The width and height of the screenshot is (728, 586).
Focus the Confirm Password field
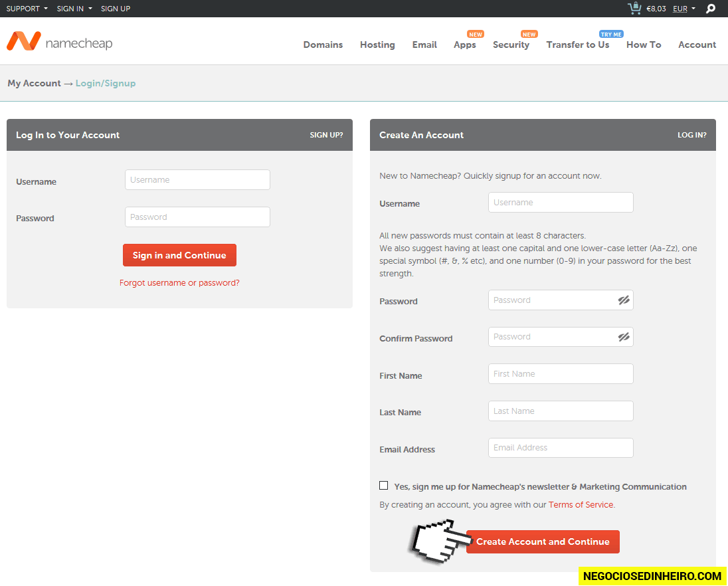pos(561,337)
